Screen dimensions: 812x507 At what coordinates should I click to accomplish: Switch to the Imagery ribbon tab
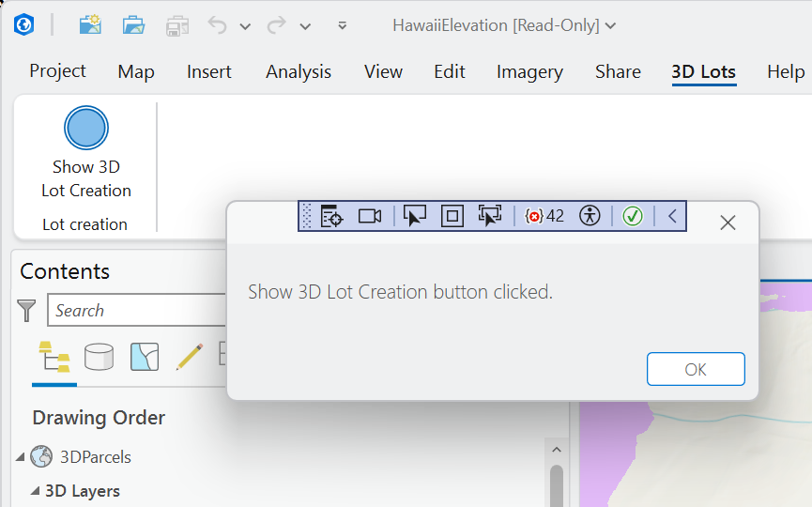(529, 71)
